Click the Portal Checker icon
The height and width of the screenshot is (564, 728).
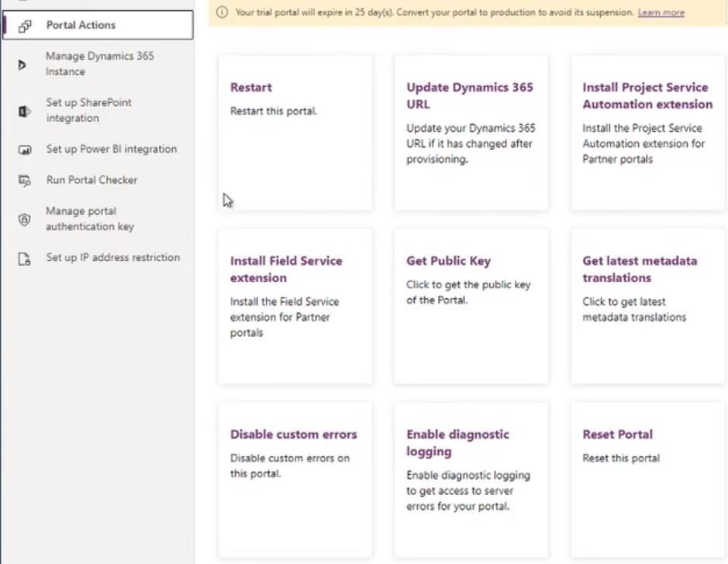(x=25, y=181)
